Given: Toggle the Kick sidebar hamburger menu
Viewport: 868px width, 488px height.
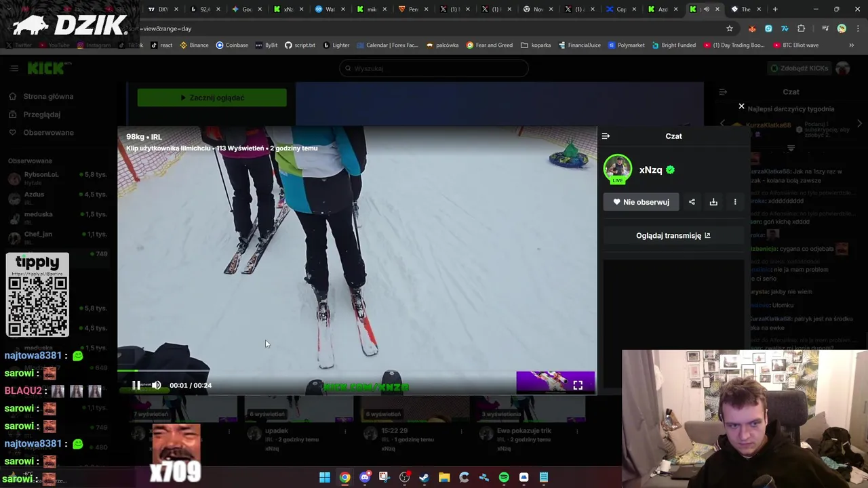Looking at the screenshot, I should [14, 68].
